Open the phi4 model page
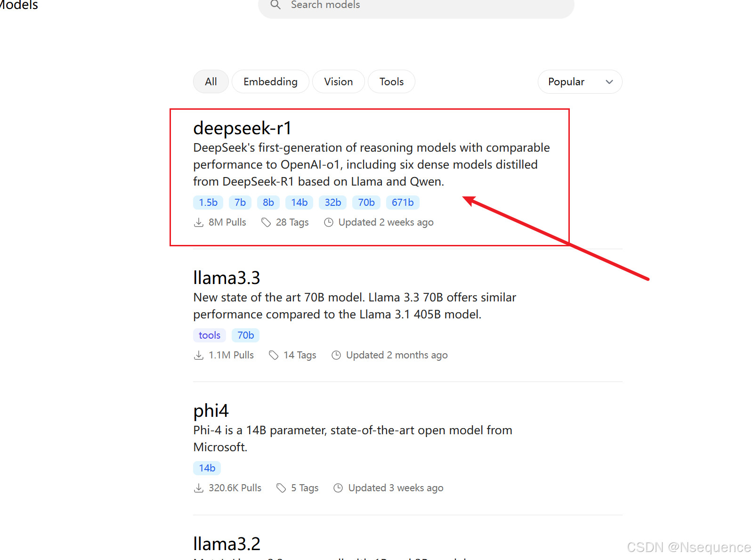The width and height of the screenshot is (753, 560). point(211,411)
